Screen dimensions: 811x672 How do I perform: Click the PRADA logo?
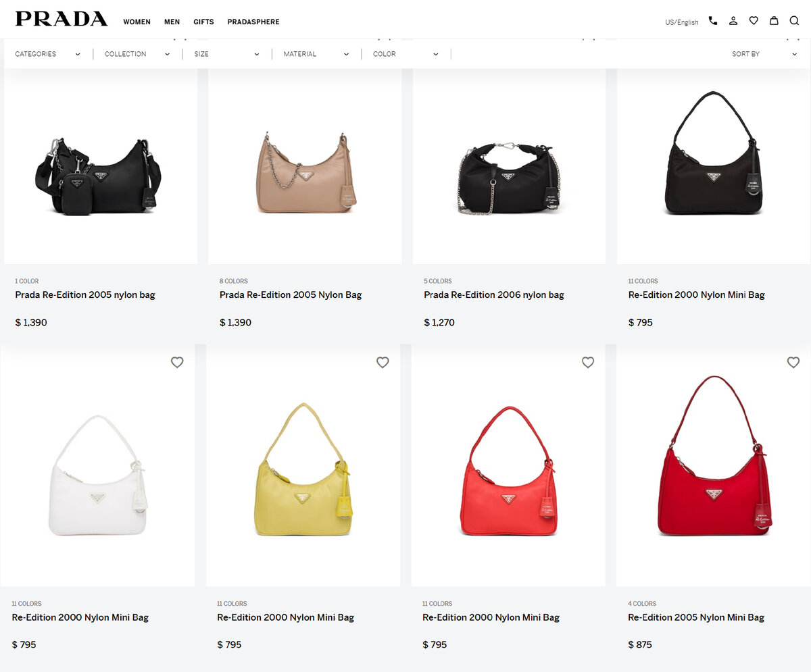point(62,19)
